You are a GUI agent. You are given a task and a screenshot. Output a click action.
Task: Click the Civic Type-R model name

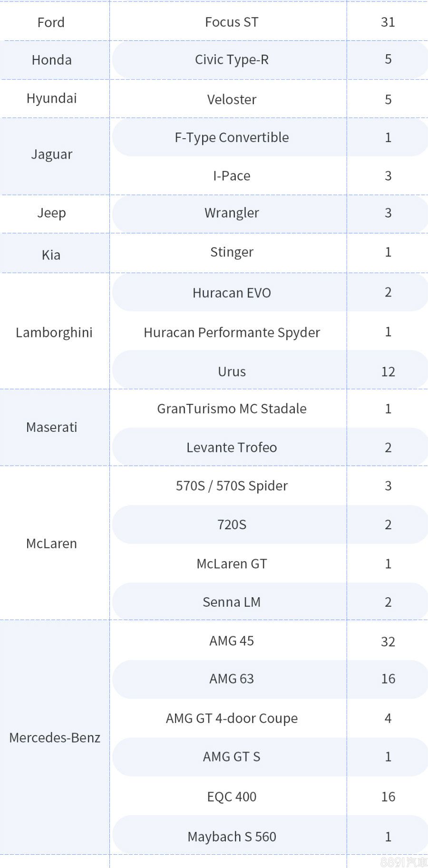pyautogui.click(x=232, y=59)
